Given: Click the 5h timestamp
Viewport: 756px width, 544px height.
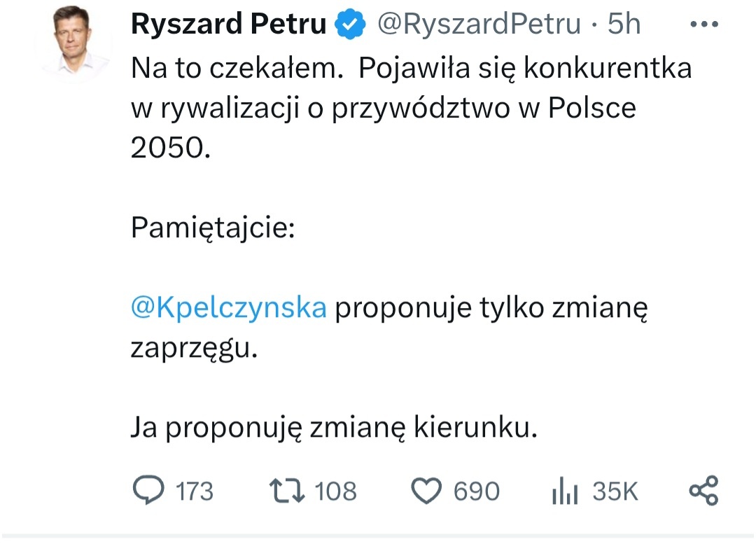Looking at the screenshot, I should point(624,25).
